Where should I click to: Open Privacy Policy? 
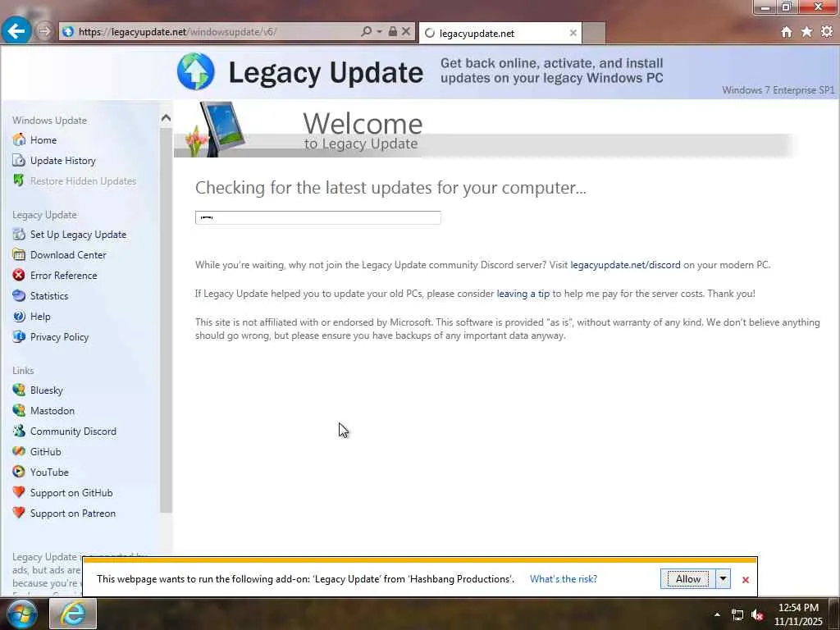pyautogui.click(x=59, y=337)
